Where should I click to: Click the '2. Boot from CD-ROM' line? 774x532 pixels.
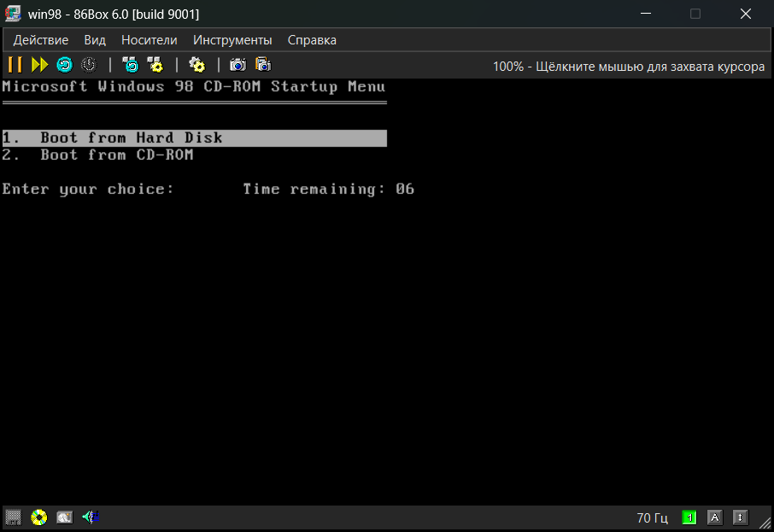coord(97,155)
